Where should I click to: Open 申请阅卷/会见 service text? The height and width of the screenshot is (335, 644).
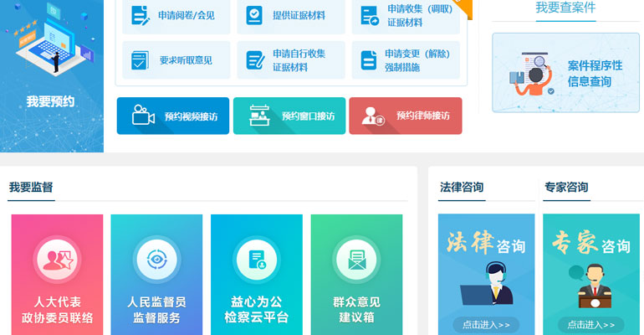coord(187,16)
